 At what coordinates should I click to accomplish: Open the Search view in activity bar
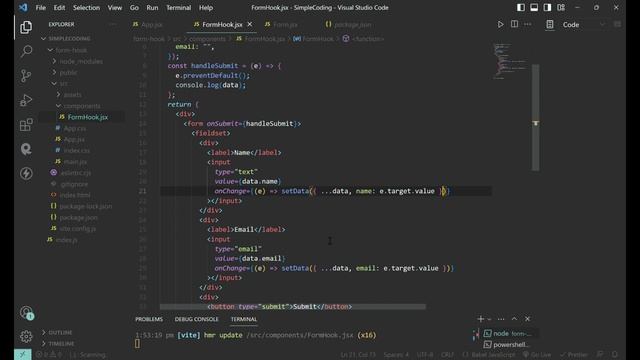click(x=26, y=51)
